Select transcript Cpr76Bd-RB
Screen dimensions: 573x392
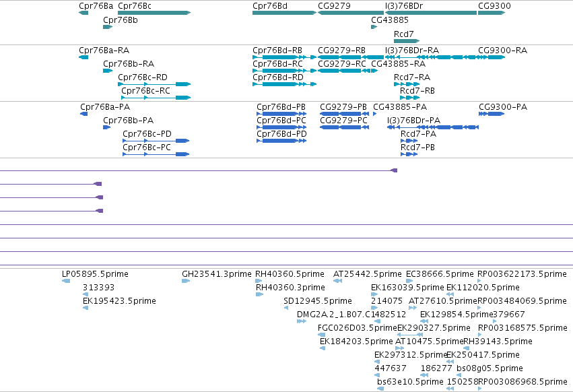[x=284, y=57]
